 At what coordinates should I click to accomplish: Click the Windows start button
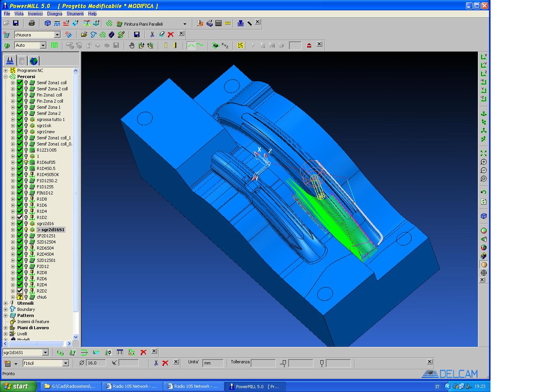click(18, 386)
